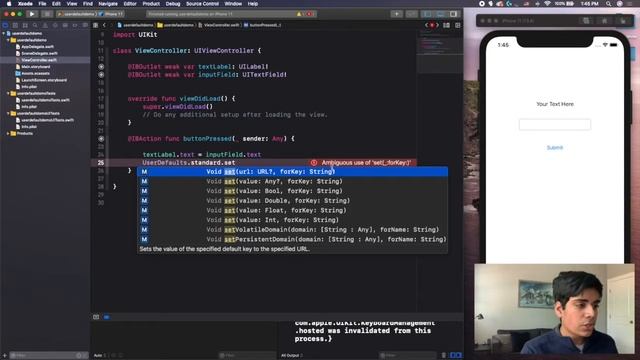640x360 pixels.
Task: Click buttonPressed in jump bar
Action: click(x=262, y=25)
